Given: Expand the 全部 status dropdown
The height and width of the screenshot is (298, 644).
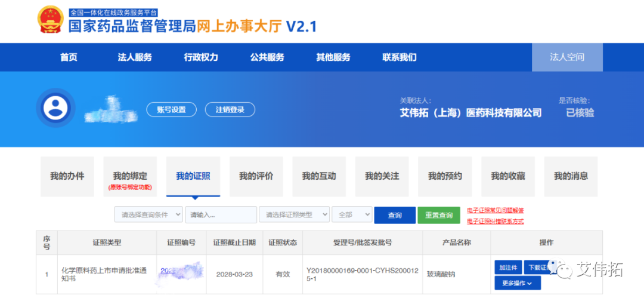Looking at the screenshot, I should point(352,215).
